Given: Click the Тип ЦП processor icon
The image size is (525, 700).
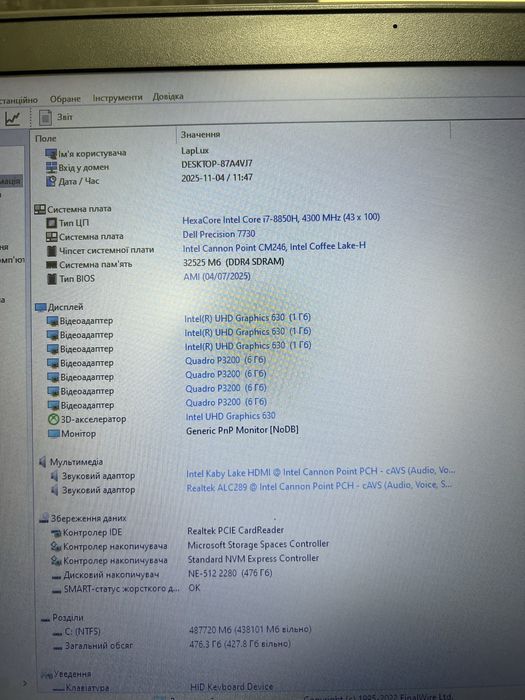Looking at the screenshot, I should tap(52, 222).
